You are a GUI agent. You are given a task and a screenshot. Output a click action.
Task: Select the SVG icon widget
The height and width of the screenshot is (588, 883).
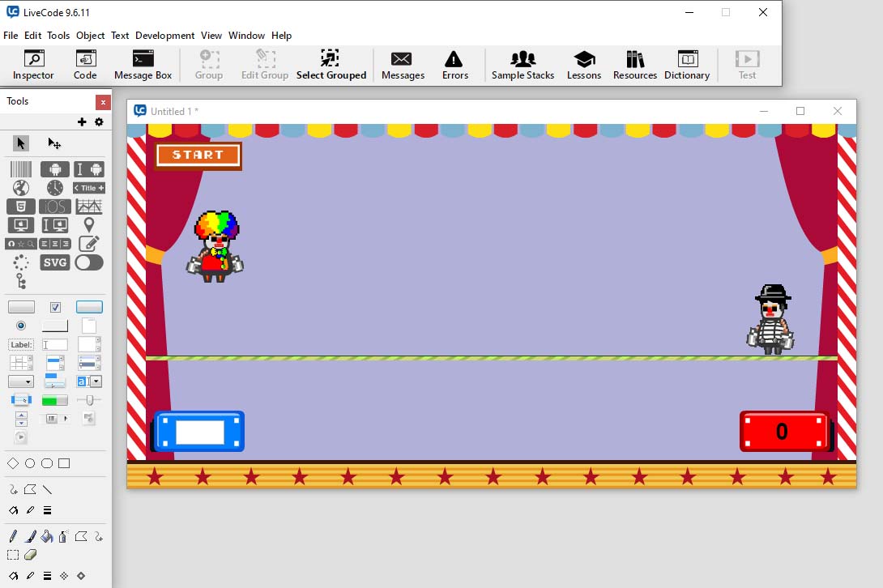click(x=55, y=262)
